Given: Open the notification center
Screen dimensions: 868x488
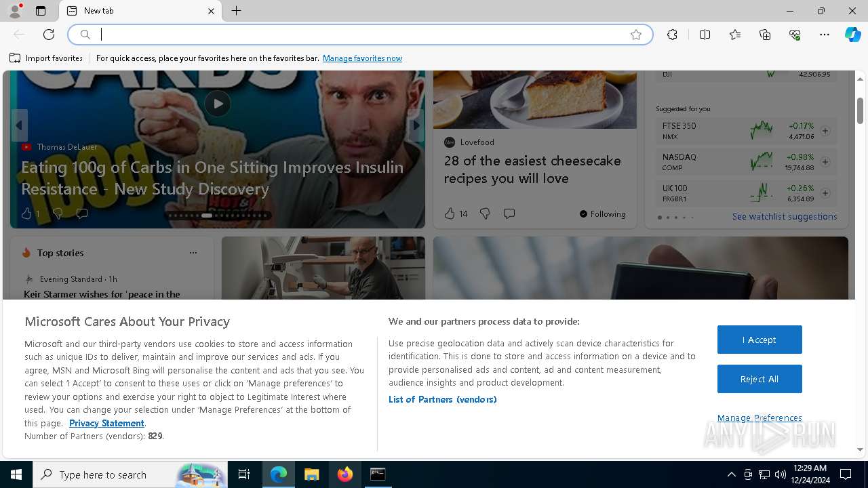Looking at the screenshot, I should (x=846, y=474).
